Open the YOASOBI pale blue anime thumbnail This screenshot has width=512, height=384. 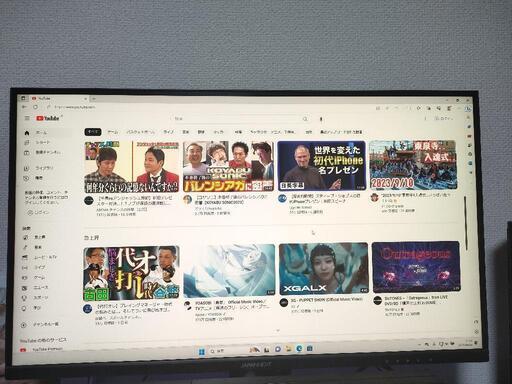[229, 271]
